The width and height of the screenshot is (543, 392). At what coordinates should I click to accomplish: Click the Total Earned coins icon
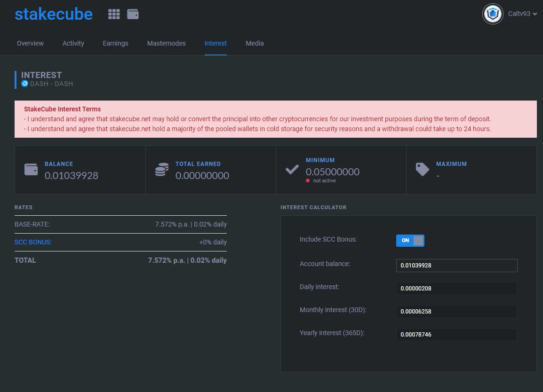(x=162, y=170)
